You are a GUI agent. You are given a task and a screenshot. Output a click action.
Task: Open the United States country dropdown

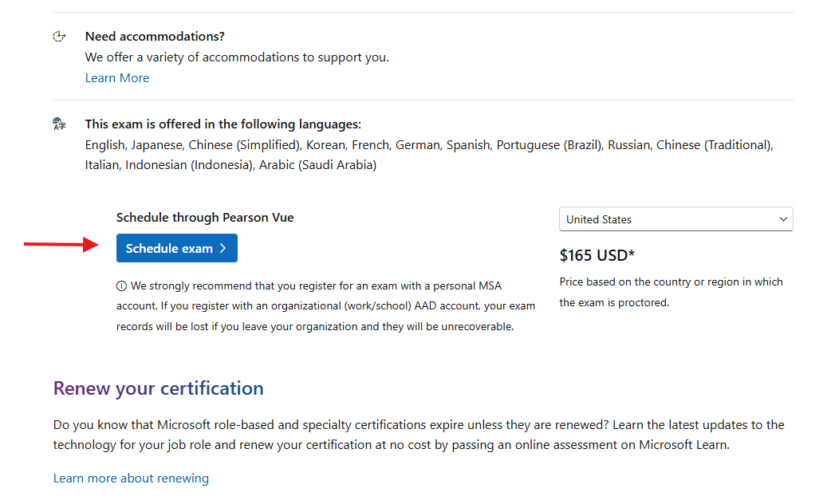coord(675,219)
